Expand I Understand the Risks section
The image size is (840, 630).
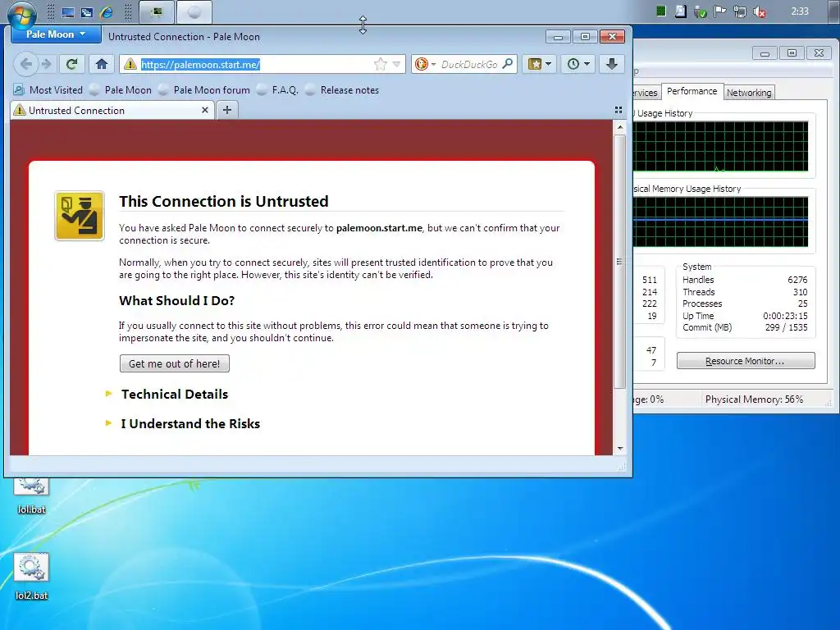point(189,424)
